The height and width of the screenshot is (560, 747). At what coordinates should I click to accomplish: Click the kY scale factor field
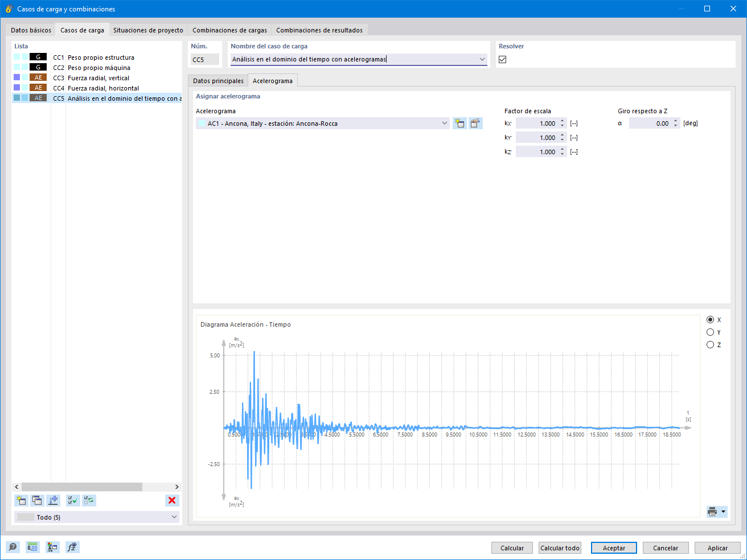[x=537, y=138]
